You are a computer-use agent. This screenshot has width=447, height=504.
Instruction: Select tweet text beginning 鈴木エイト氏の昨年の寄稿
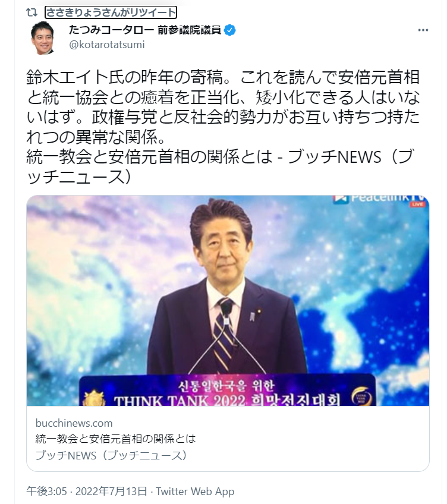click(x=223, y=107)
